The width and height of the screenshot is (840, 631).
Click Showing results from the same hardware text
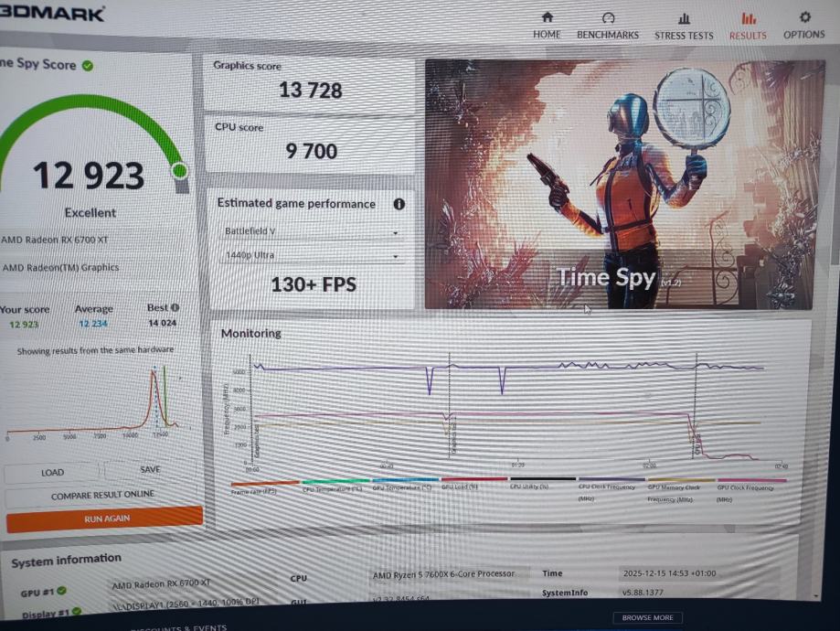(x=95, y=350)
